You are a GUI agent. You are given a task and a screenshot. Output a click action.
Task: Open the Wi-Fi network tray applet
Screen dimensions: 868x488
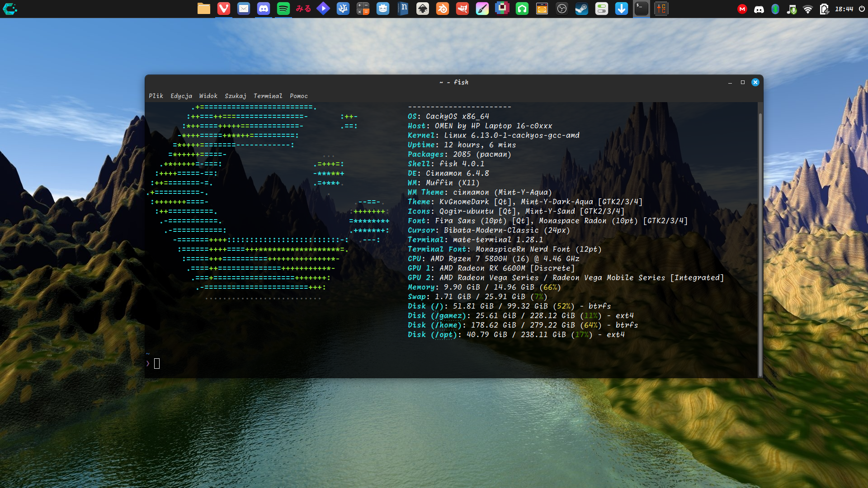[x=808, y=9]
